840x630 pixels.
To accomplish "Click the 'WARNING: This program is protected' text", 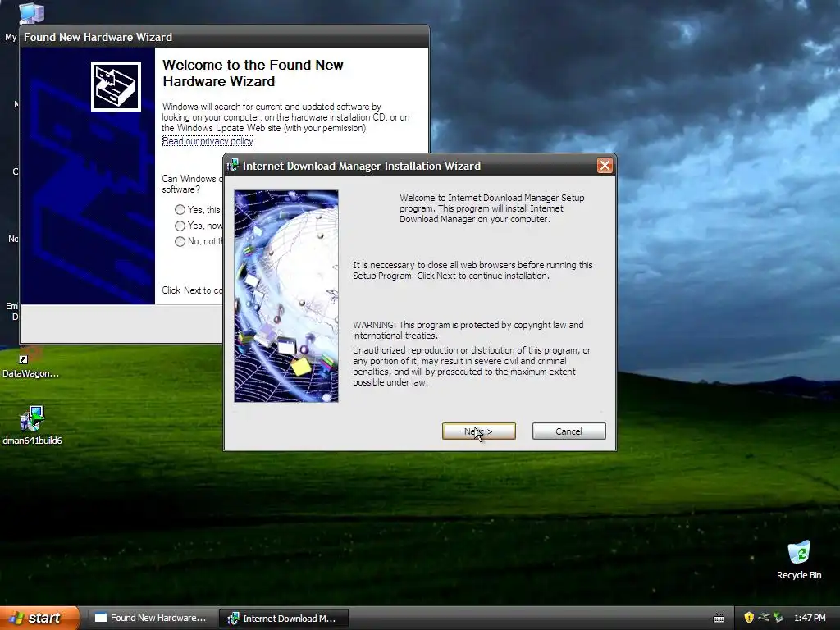I will (x=468, y=330).
